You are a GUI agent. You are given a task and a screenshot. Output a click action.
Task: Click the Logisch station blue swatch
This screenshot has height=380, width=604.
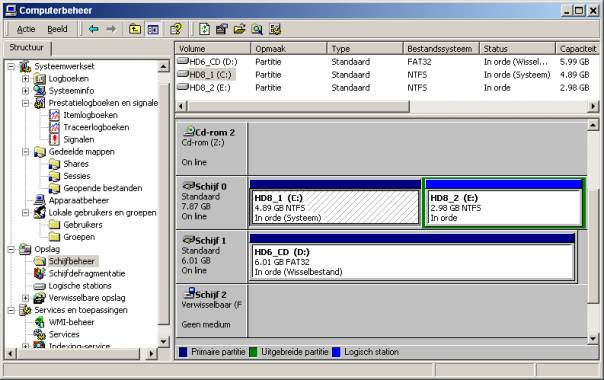pos(336,352)
